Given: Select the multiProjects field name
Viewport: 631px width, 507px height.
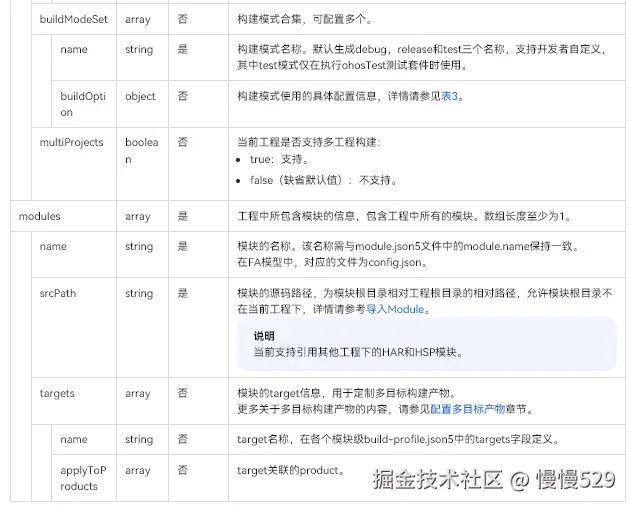Looking at the screenshot, I should 72,142.
